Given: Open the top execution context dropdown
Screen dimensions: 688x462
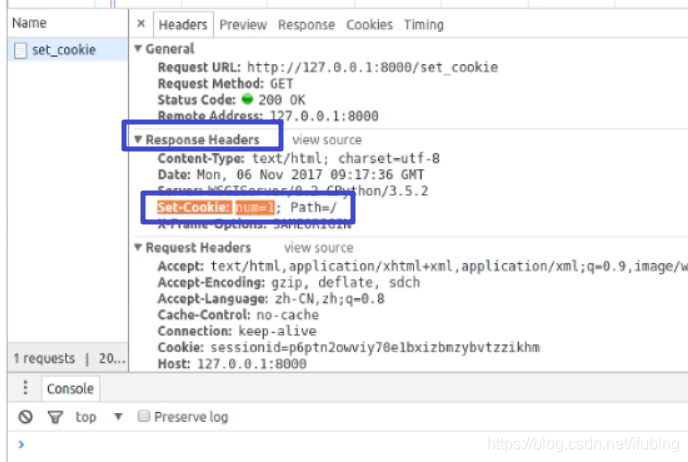Looking at the screenshot, I should coord(99,416).
